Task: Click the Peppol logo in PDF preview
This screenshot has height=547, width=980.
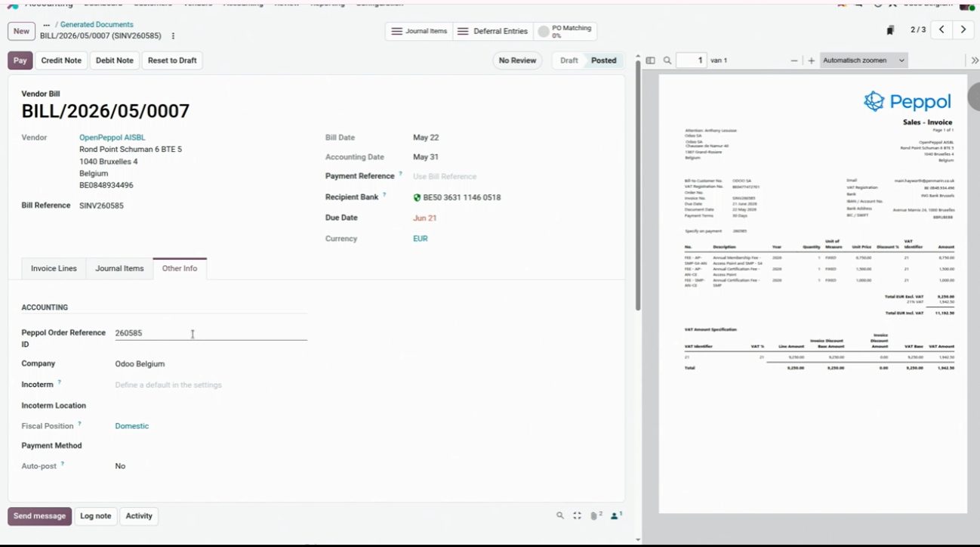Action: pos(908,101)
